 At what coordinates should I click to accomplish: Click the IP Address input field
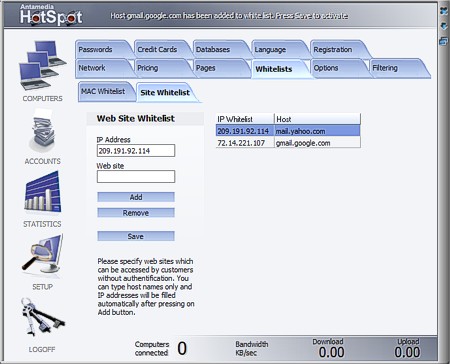(136, 151)
